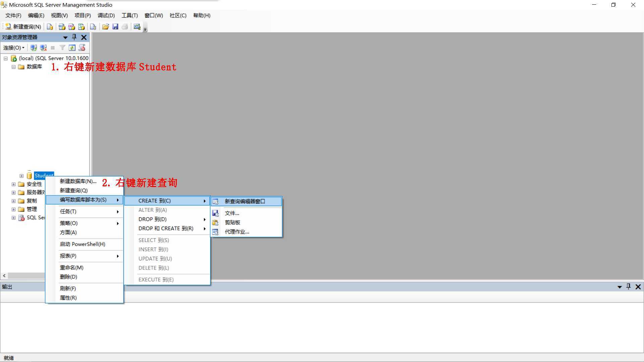Viewport: 644px width, 362px height.
Task: Close the 对象资源管理器 panel
Action: pyautogui.click(x=84, y=37)
